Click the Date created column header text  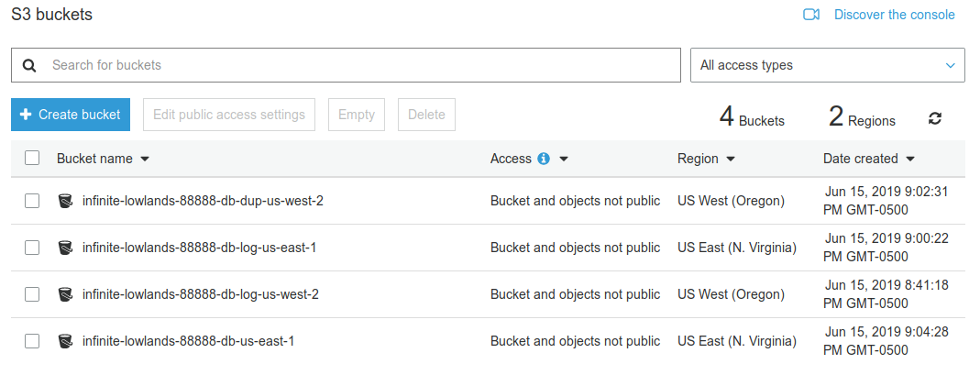click(x=861, y=159)
